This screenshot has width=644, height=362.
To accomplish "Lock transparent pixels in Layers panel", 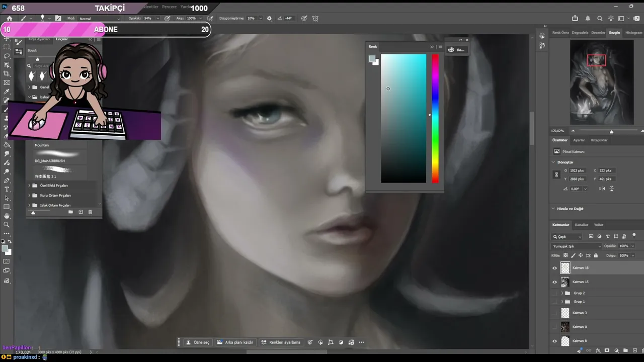I will point(566,255).
